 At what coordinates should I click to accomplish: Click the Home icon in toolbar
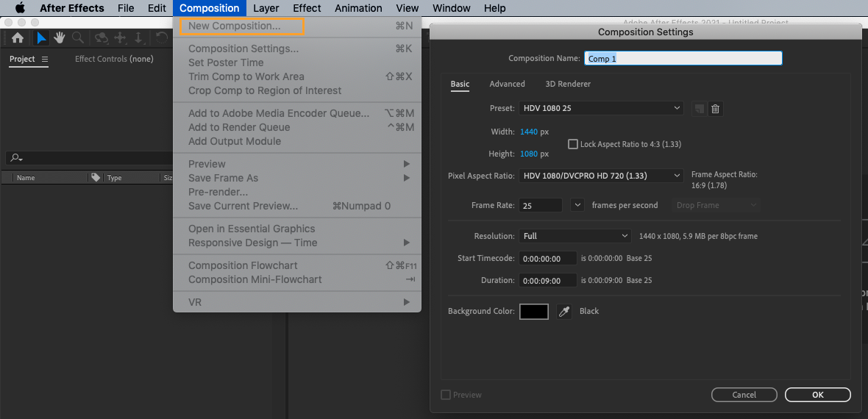click(x=18, y=38)
